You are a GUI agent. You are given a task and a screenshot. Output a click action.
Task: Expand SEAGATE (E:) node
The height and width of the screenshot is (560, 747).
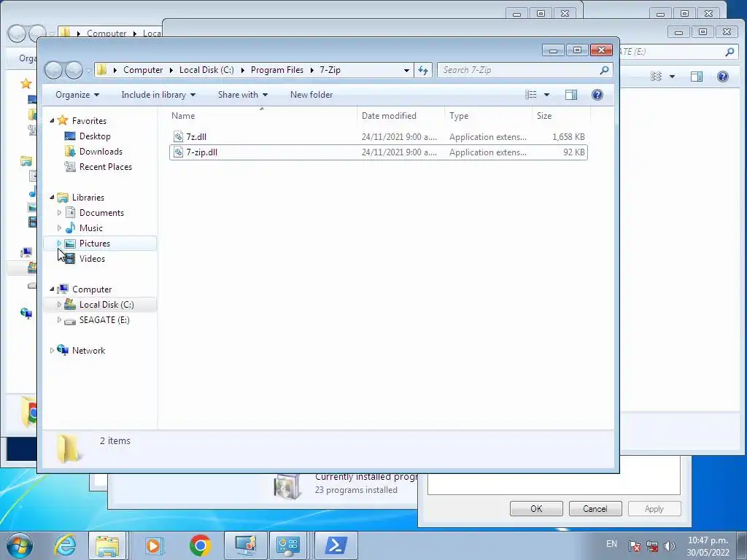tap(59, 320)
